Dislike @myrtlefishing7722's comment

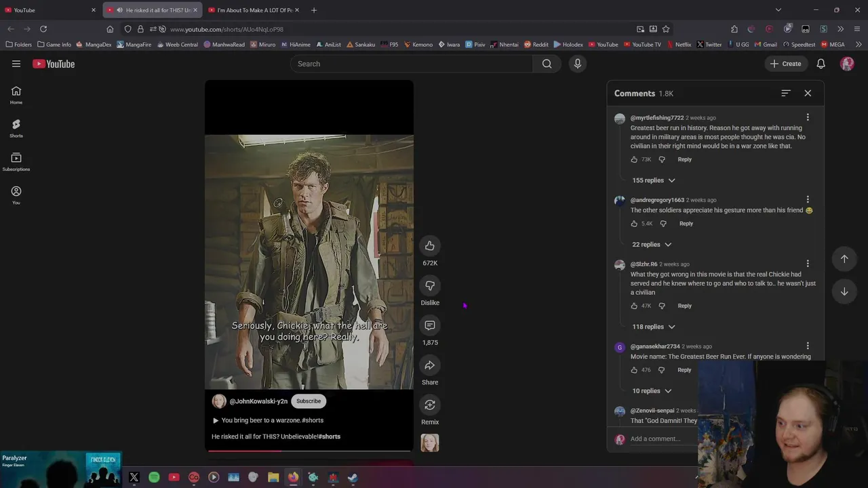[662, 159]
